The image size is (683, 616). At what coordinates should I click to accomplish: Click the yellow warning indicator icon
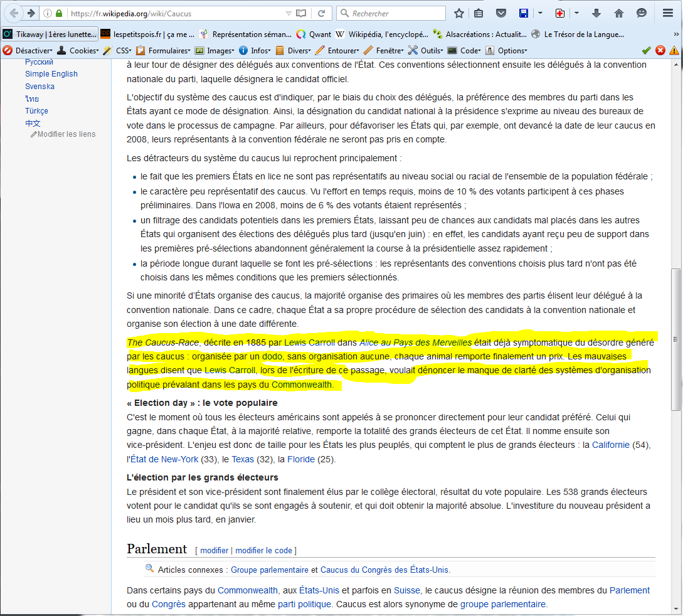[674, 50]
